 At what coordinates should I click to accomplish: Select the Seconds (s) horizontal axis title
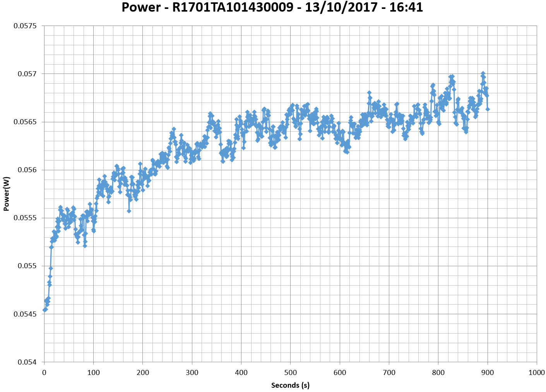click(290, 385)
